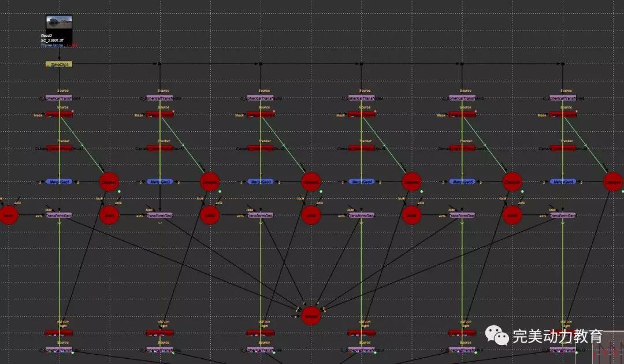Click the TimeClip1 node
This screenshot has width=624, height=364.
[x=59, y=64]
